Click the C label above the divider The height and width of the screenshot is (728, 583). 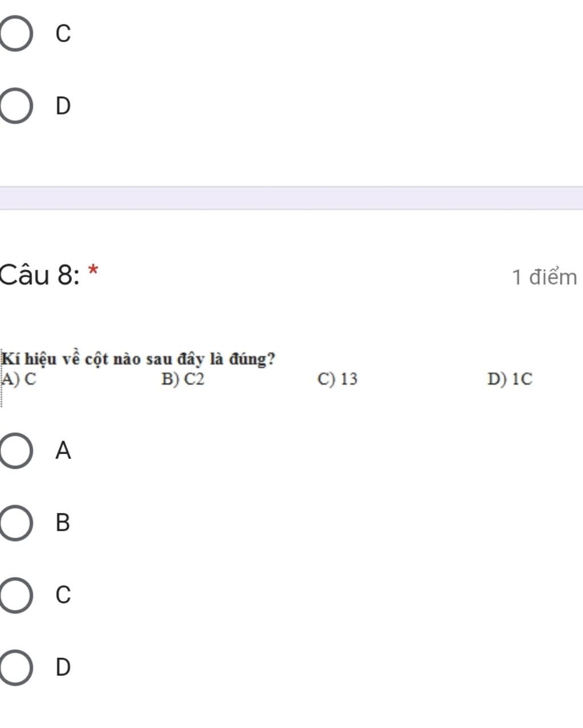[63, 34]
